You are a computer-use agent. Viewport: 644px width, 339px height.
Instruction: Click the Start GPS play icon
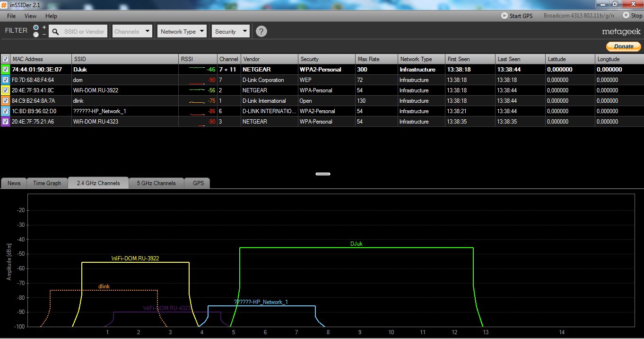pos(505,16)
